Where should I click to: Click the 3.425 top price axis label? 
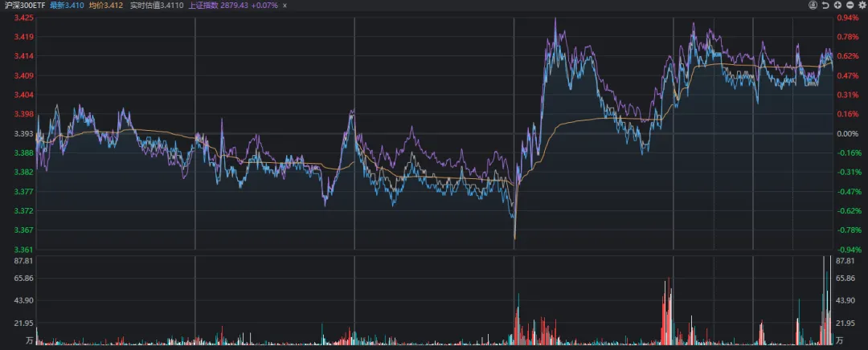tap(23, 18)
